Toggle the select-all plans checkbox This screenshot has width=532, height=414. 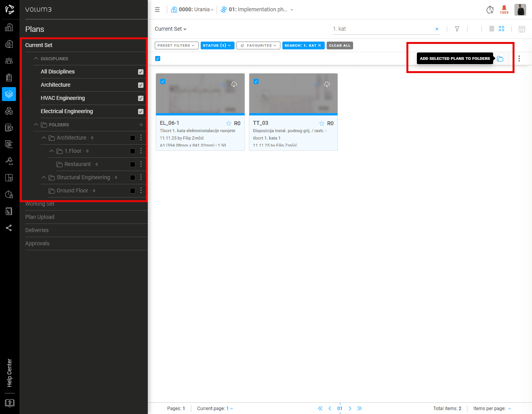click(157, 59)
